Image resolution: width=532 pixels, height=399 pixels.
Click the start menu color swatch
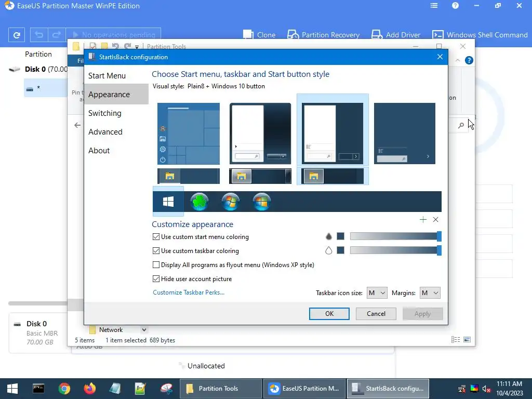(x=341, y=236)
